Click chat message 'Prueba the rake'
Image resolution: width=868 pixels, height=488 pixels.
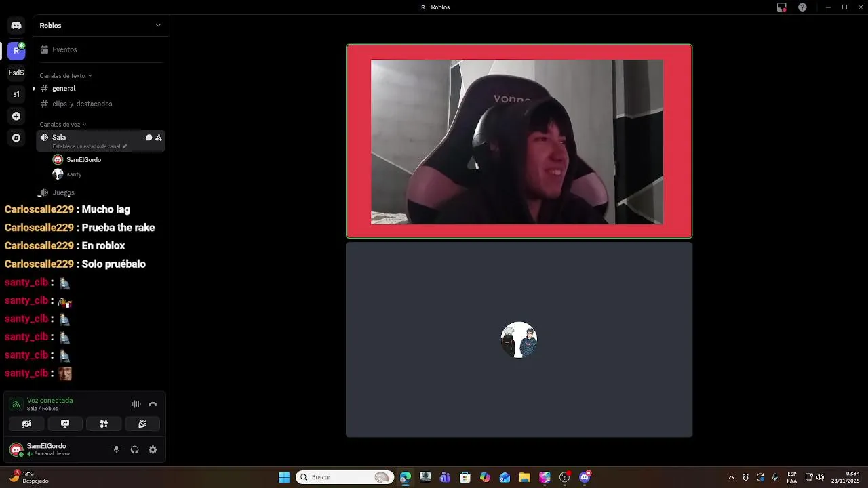click(118, 228)
